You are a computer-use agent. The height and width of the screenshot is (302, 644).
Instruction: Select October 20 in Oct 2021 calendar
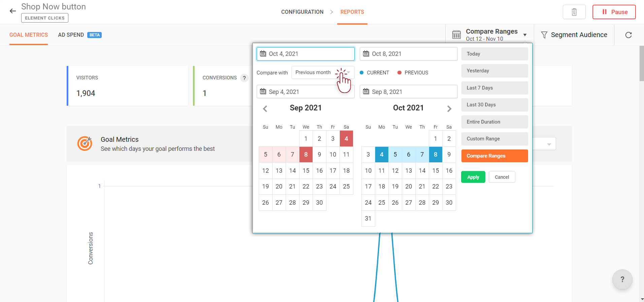409,187
